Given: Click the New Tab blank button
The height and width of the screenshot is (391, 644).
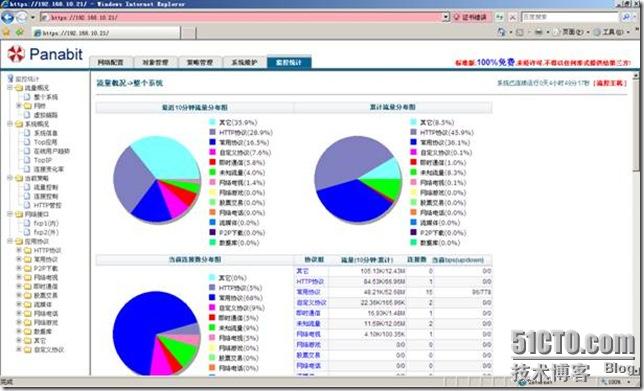Looking at the screenshot, I should pyautogui.click(x=189, y=32).
